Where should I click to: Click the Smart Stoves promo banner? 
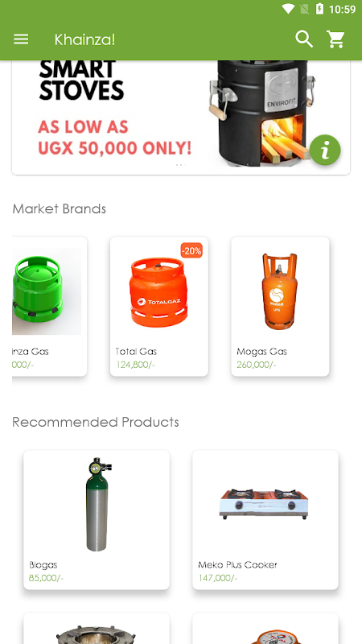(x=181, y=118)
